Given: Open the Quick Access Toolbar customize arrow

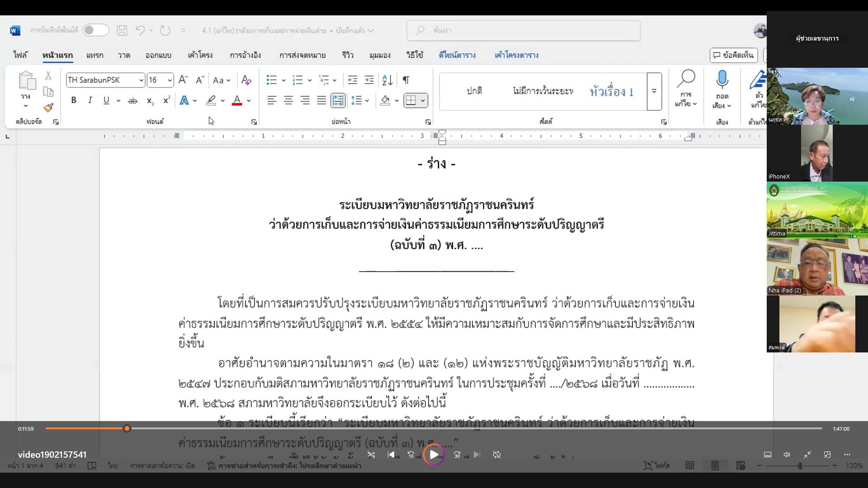Looking at the screenshot, I should click(183, 30).
